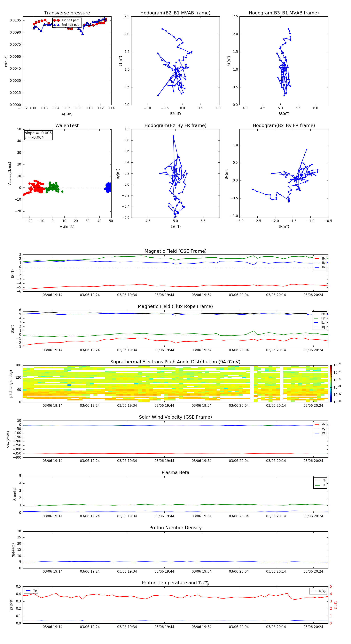Select the Suprathermal Electrons Pitch Angle Distribution title

(175, 362)
